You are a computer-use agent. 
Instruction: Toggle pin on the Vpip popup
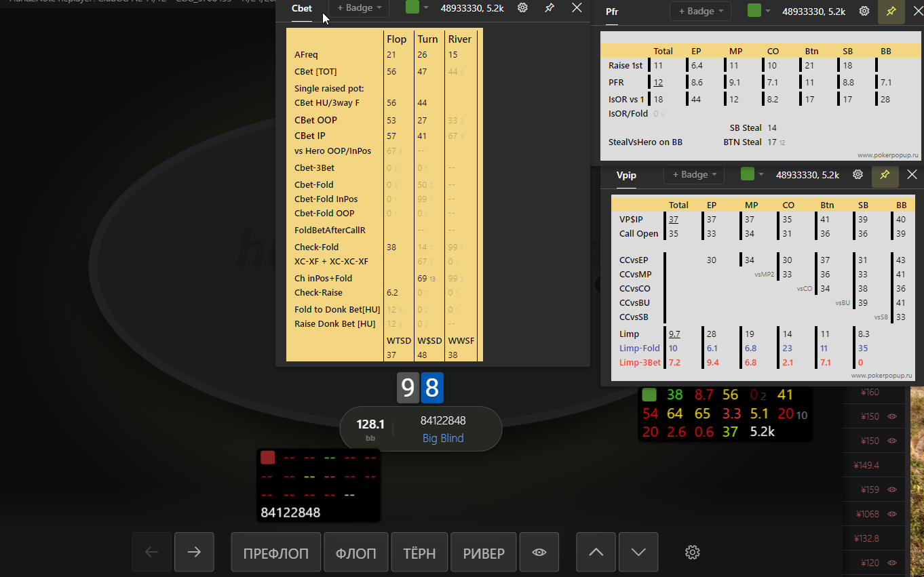885,175
